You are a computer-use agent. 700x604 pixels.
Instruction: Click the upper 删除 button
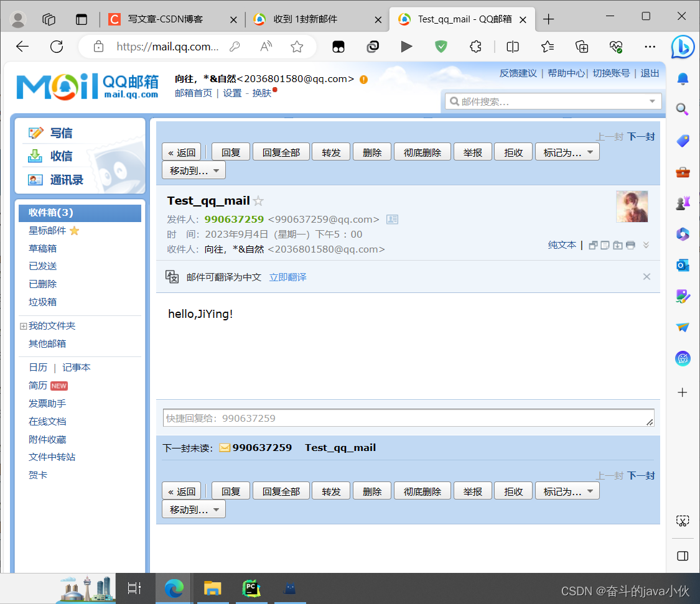tap(372, 152)
